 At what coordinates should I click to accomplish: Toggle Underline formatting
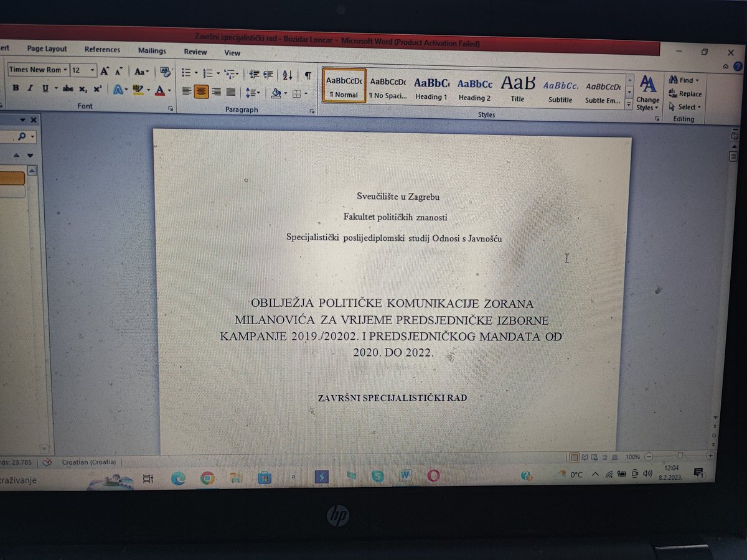coord(45,88)
